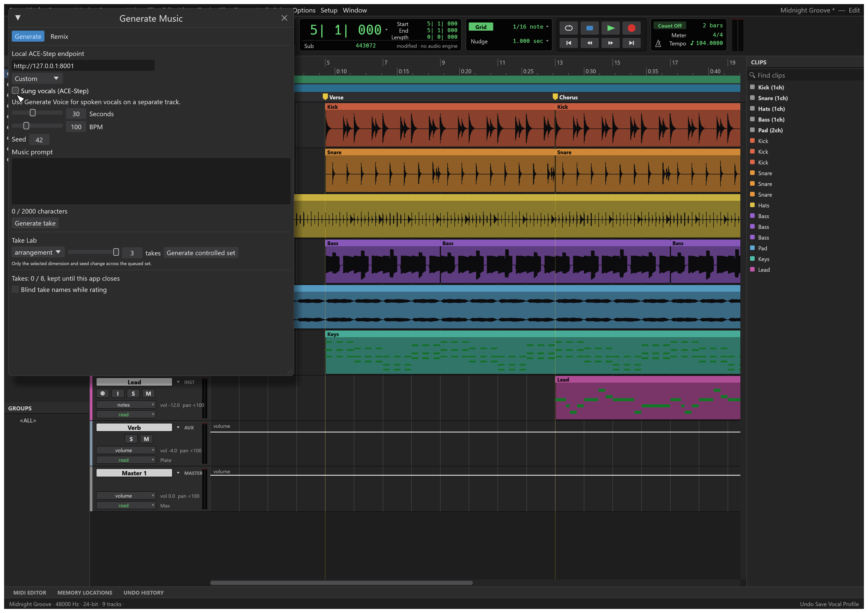
Task: Open Verb track automation read dropdown
Action: [x=126, y=460]
